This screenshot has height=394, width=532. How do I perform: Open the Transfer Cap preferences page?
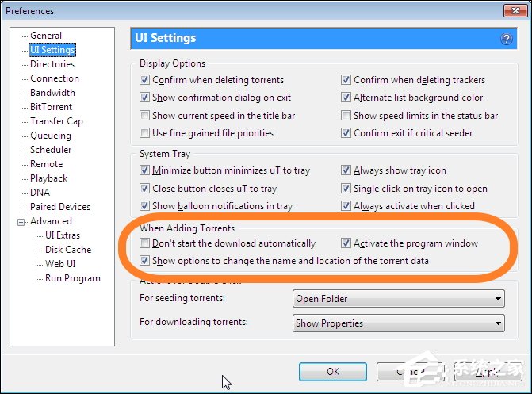(56, 121)
